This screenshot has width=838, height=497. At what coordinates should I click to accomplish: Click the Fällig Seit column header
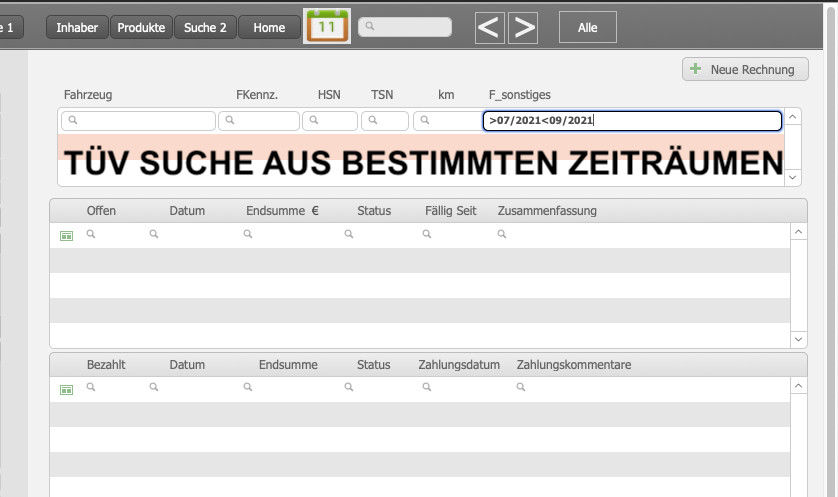[451, 211]
